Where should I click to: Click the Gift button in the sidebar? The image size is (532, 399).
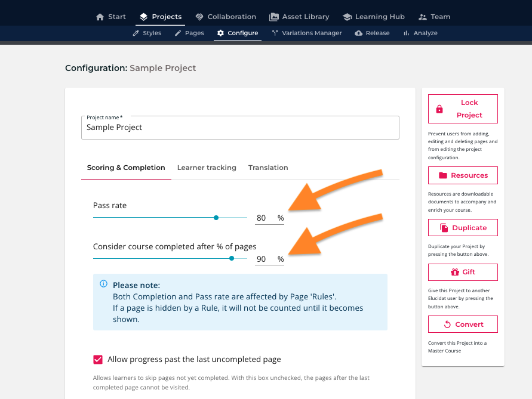click(x=463, y=272)
